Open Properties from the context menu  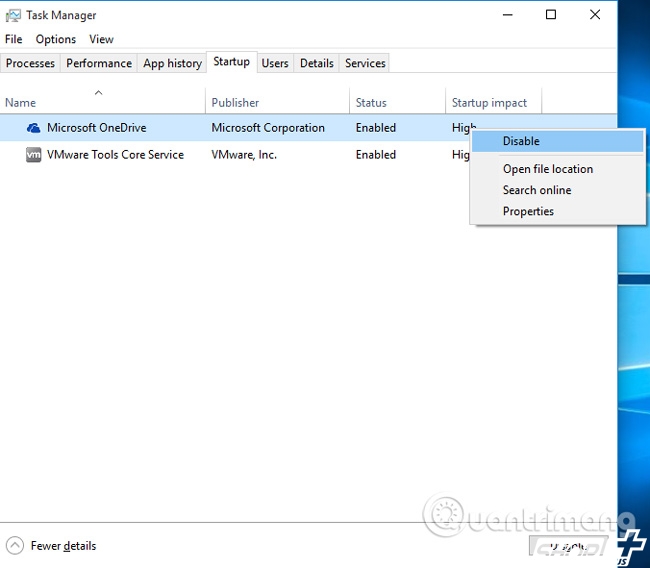coord(528,211)
